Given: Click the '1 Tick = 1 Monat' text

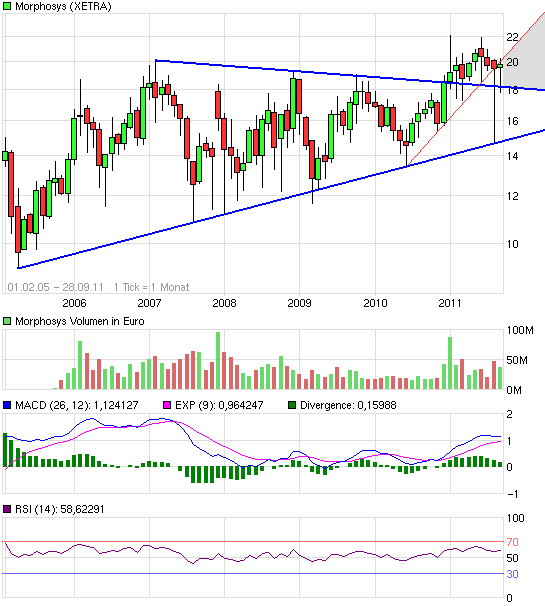Looking at the screenshot, I should [152, 287].
